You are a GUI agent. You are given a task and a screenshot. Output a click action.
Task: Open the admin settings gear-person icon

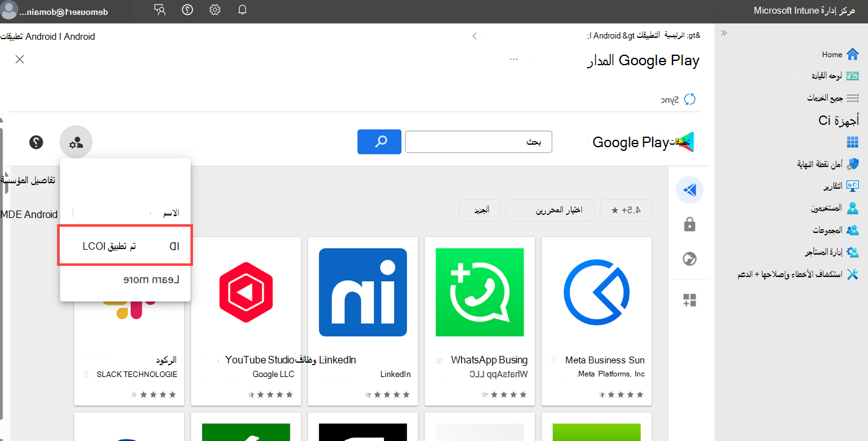click(x=76, y=142)
